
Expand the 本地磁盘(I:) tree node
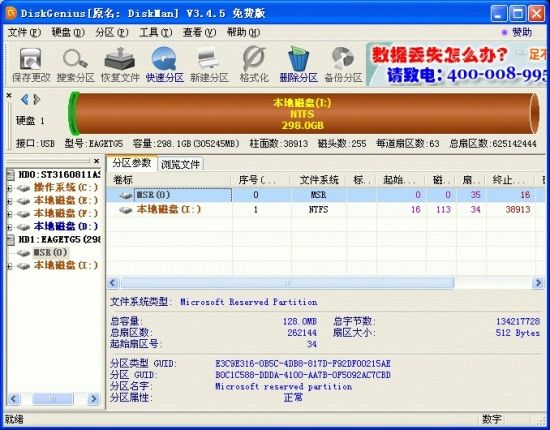coord(9,266)
